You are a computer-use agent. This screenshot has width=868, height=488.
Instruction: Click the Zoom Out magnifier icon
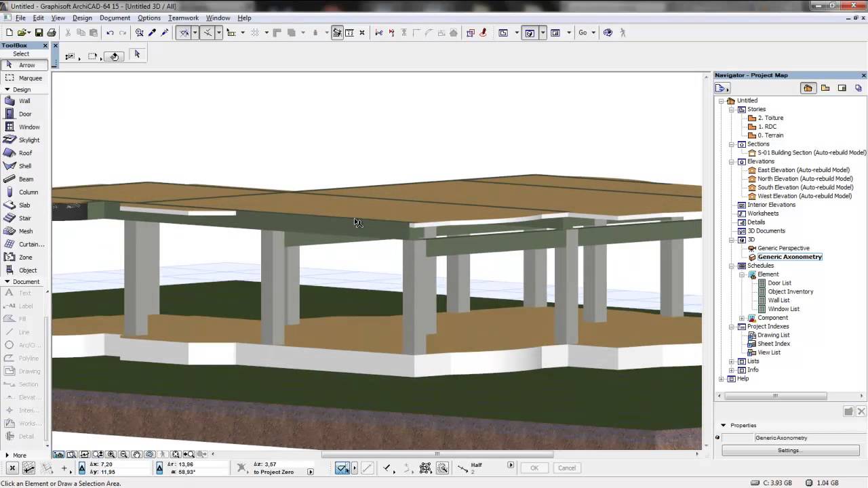pos(124,455)
